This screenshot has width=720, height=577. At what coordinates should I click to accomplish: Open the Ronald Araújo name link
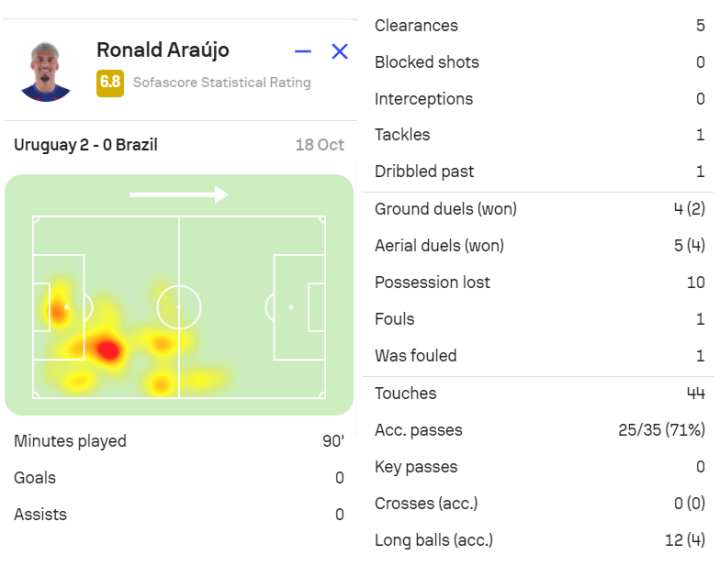162,50
